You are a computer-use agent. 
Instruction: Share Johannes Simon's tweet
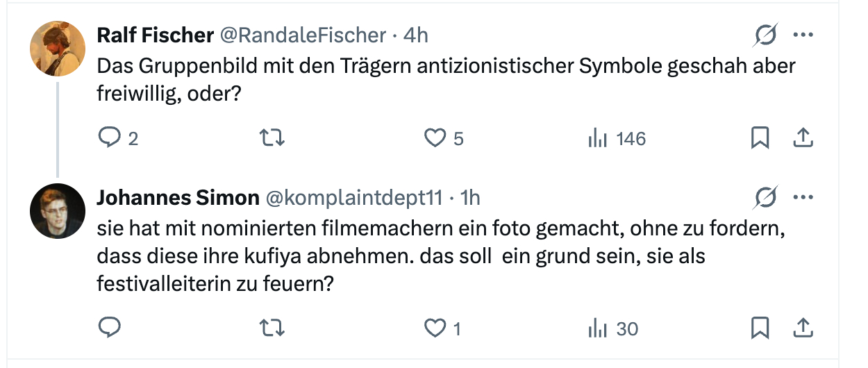(x=803, y=328)
